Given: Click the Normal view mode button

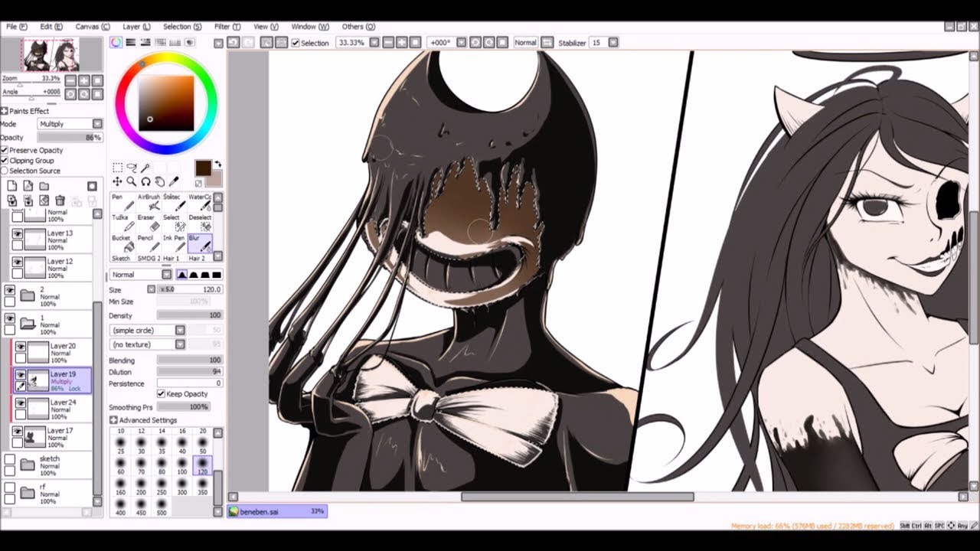Looking at the screenshot, I should (x=525, y=43).
